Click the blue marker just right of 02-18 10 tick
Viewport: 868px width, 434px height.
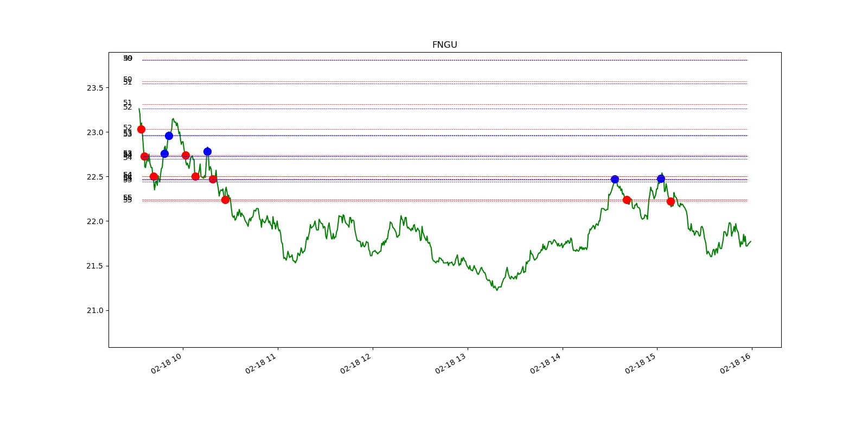point(207,151)
